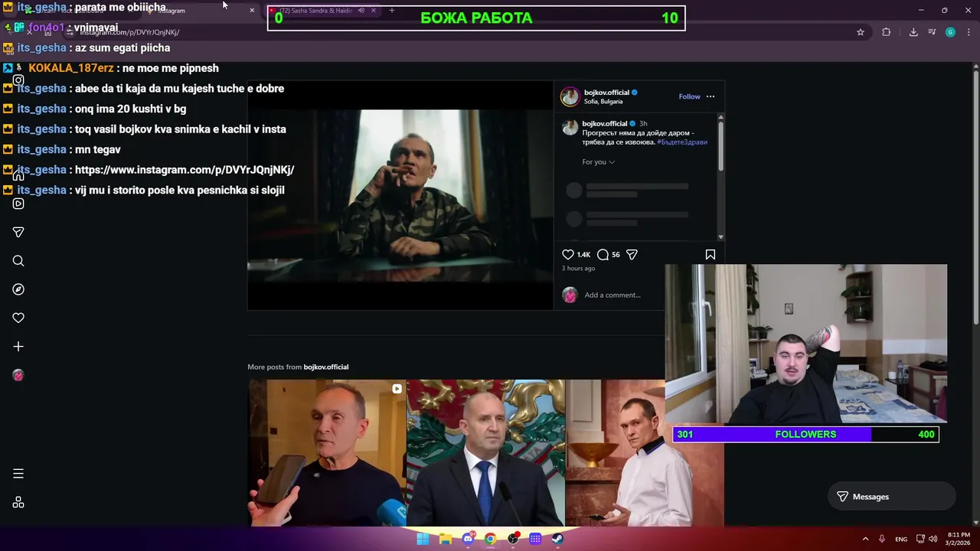The height and width of the screenshot is (551, 980).
Task: Open the floating Messages button
Action: tap(891, 497)
